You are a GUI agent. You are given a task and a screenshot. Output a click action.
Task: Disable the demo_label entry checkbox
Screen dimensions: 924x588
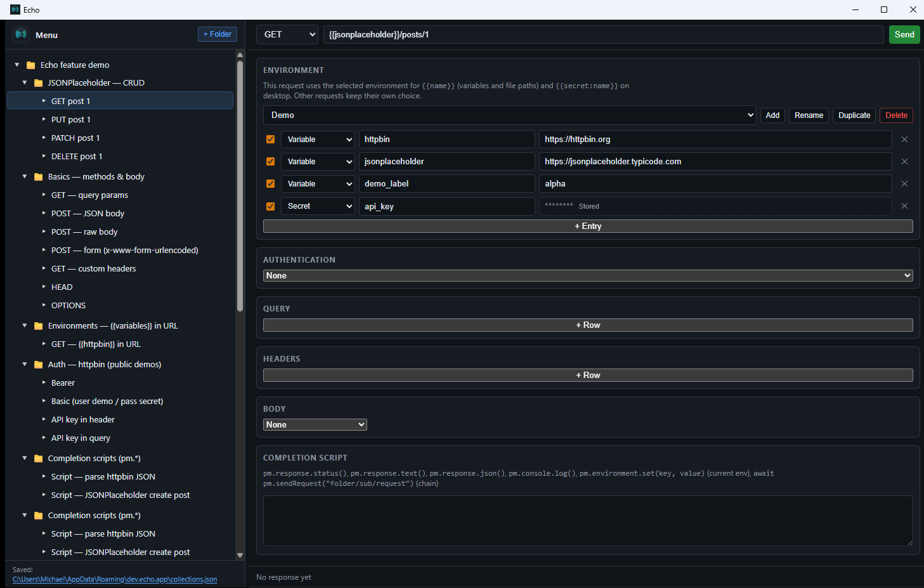pyautogui.click(x=271, y=184)
